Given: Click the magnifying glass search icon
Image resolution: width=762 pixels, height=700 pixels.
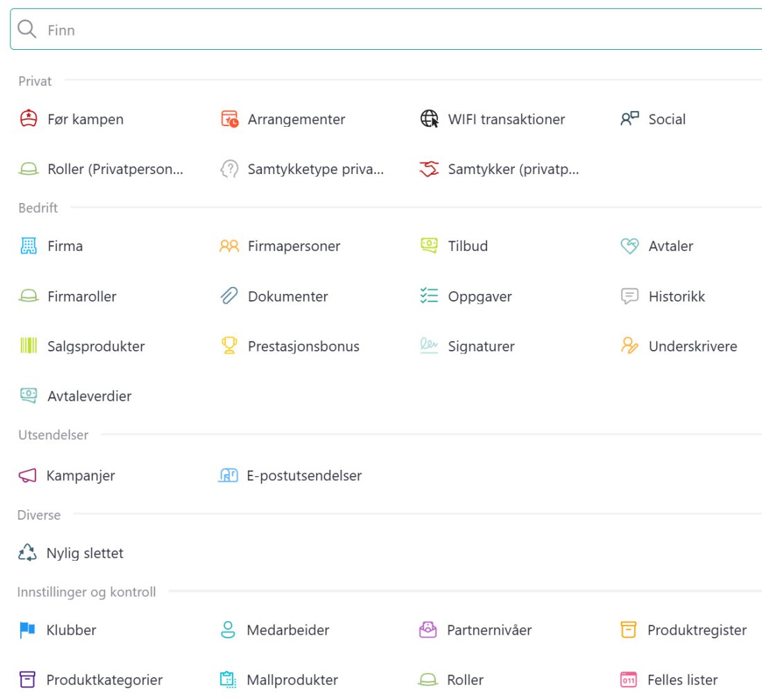Looking at the screenshot, I should click(x=27, y=29).
